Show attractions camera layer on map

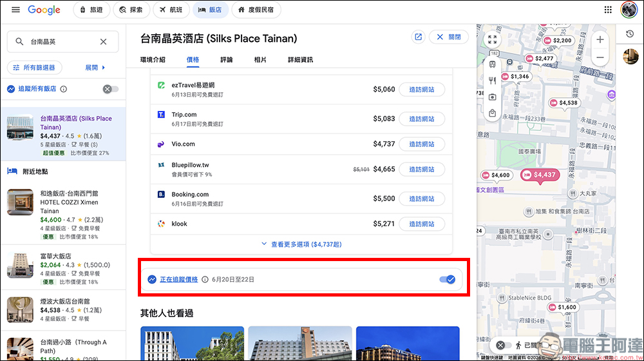tap(493, 97)
